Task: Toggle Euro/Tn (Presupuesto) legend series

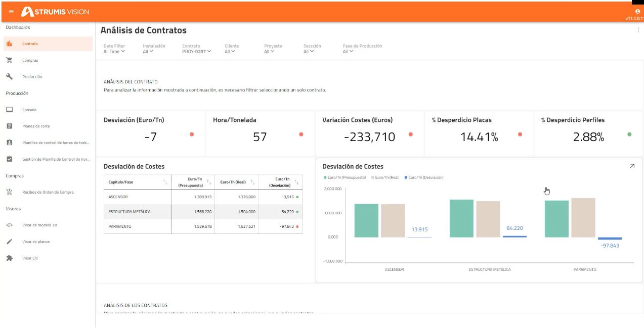Action: click(346, 177)
